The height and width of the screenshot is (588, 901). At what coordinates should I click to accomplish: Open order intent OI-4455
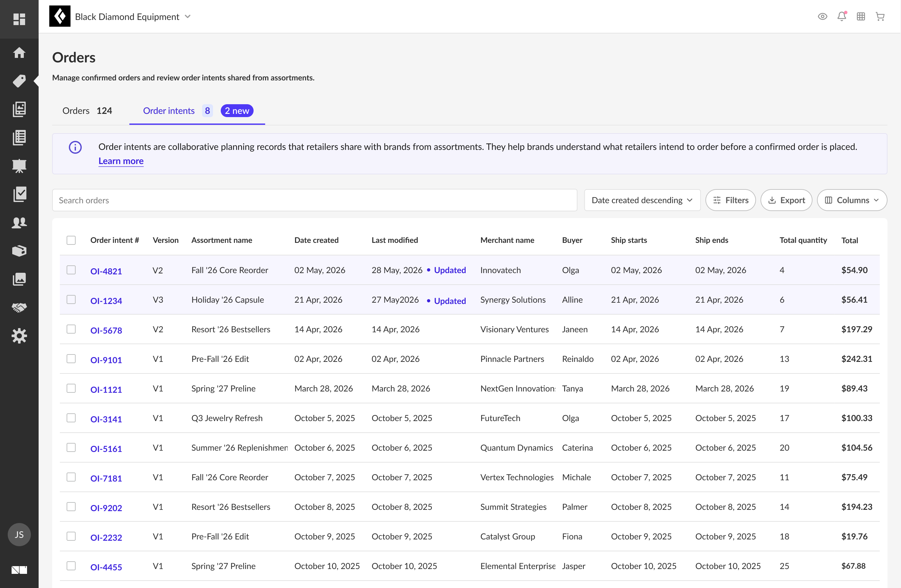coord(106,567)
